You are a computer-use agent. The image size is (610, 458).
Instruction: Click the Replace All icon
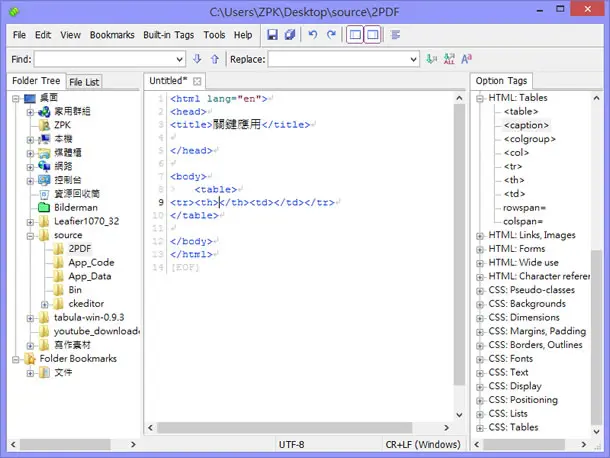click(x=449, y=59)
